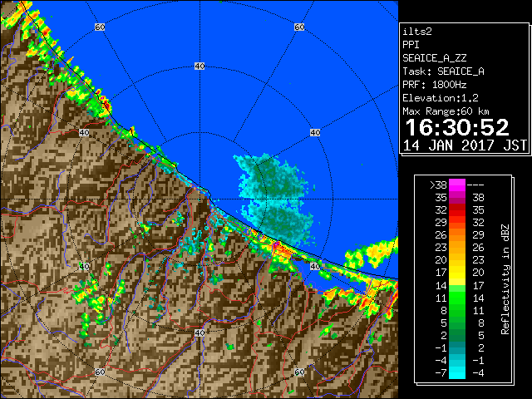Click the "40" range label due south of center
The height and width of the screenshot is (399, 532).
tap(199, 332)
